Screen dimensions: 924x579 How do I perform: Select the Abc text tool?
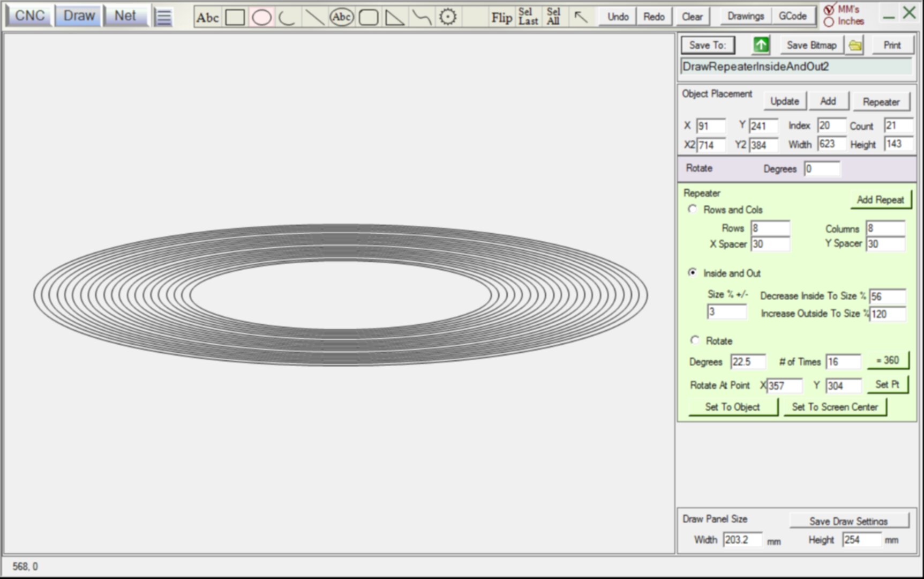coord(207,17)
